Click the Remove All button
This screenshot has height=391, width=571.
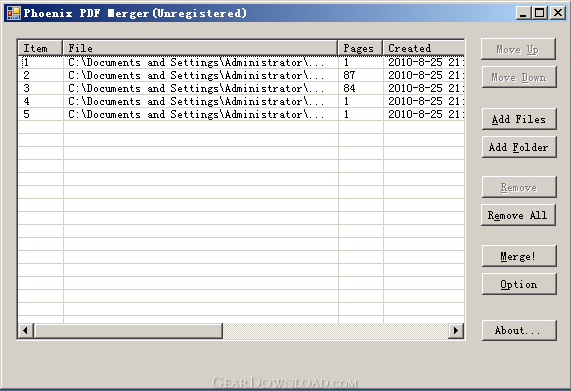518,215
